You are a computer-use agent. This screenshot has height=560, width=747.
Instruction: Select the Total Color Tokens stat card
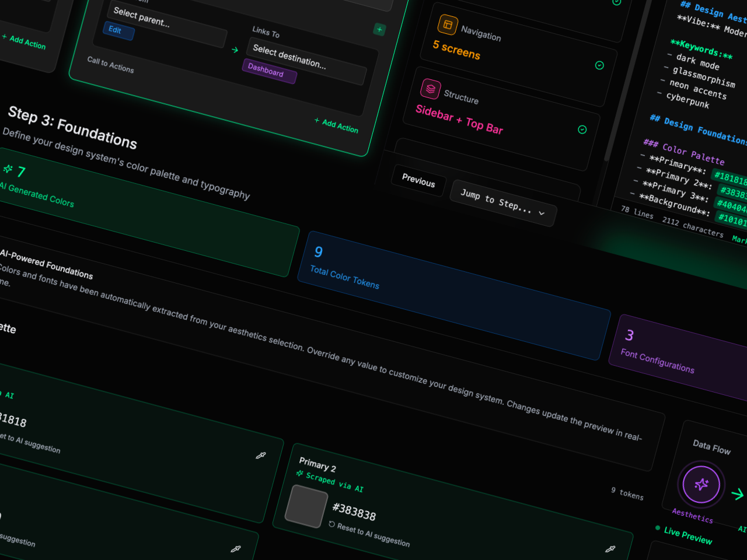pyautogui.click(x=454, y=295)
